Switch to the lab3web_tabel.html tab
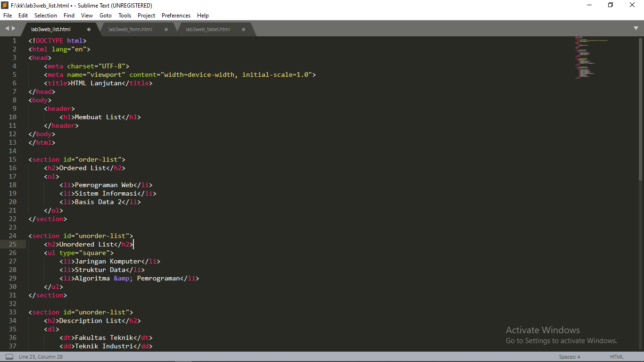This screenshot has width=644, height=362. 207,29
